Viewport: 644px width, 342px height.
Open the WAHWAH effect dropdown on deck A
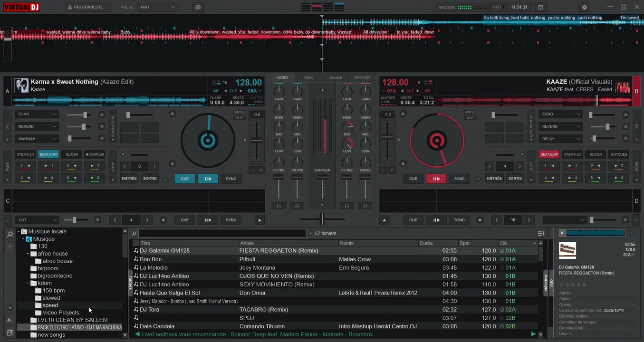[x=38, y=139]
